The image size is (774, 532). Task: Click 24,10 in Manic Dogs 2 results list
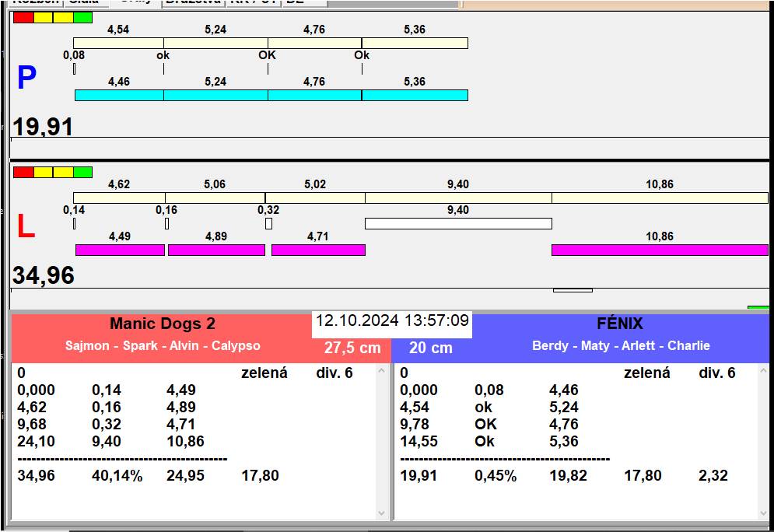(x=36, y=441)
